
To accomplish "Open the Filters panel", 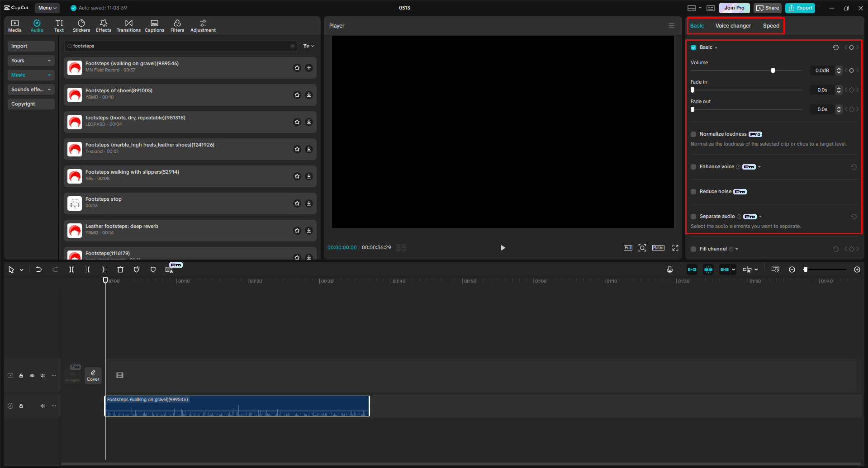I will coord(177,25).
